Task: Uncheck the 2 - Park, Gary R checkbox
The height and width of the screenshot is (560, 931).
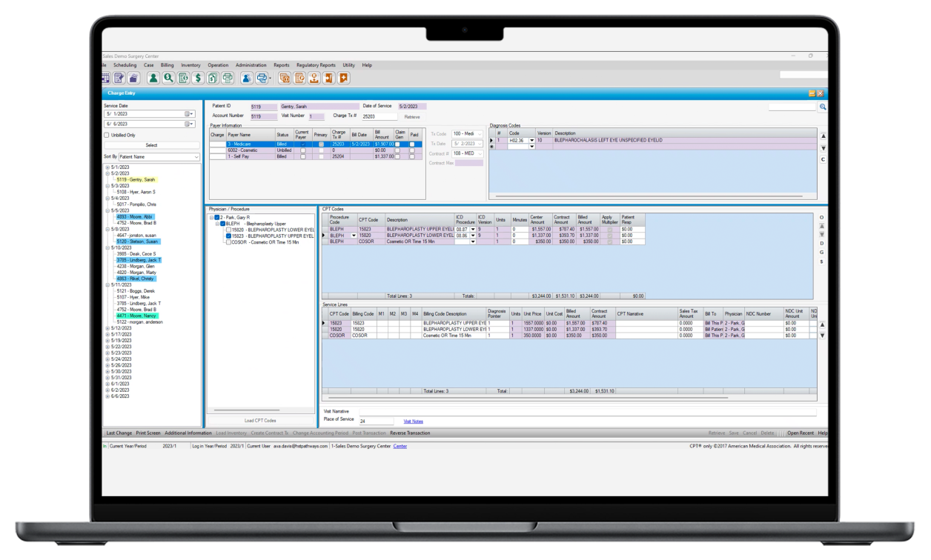Action: (216, 217)
